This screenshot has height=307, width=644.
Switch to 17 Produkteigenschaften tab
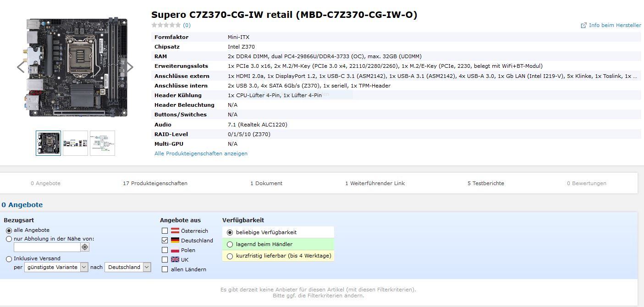pyautogui.click(x=155, y=183)
